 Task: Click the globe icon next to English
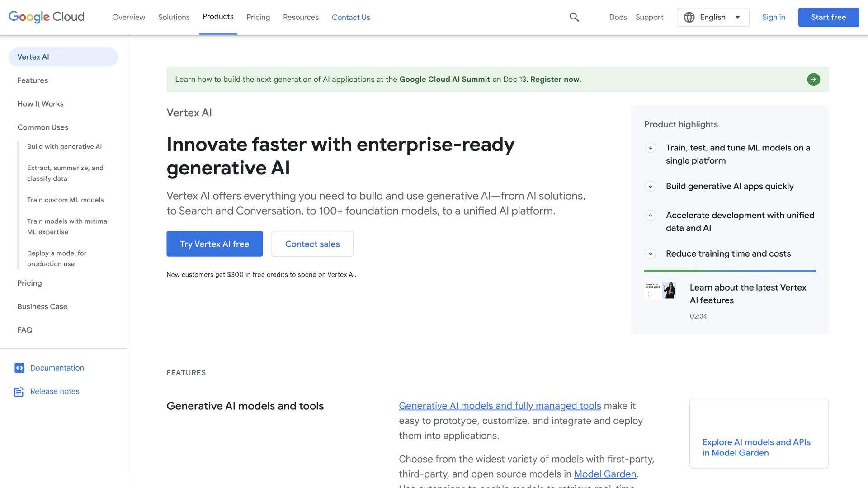tap(689, 17)
